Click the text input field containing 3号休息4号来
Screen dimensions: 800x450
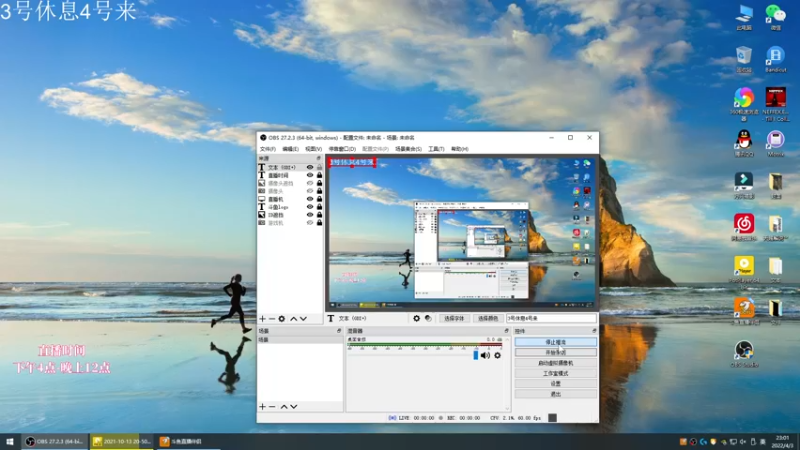(x=551, y=318)
